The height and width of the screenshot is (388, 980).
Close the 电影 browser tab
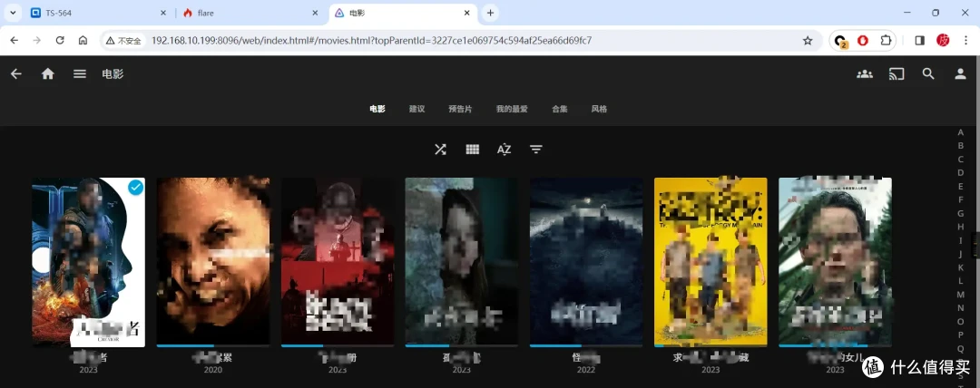point(467,13)
